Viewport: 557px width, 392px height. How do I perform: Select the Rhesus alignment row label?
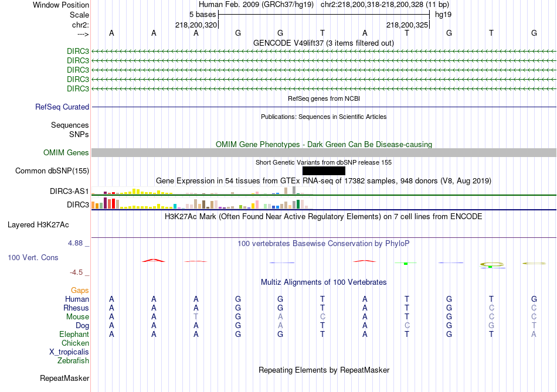point(76,308)
